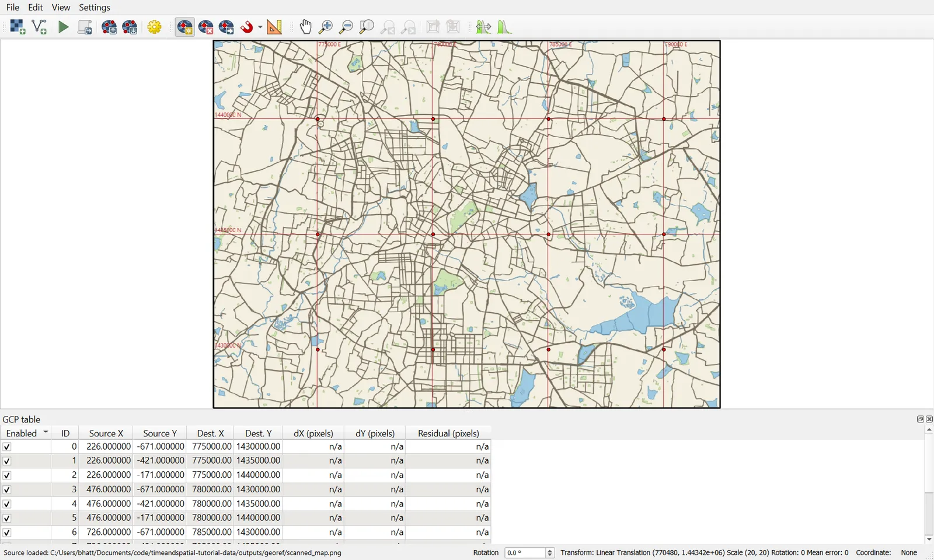Select the Dest. X cell 780000.00 in row 4
The height and width of the screenshot is (560, 934).
pos(210,504)
